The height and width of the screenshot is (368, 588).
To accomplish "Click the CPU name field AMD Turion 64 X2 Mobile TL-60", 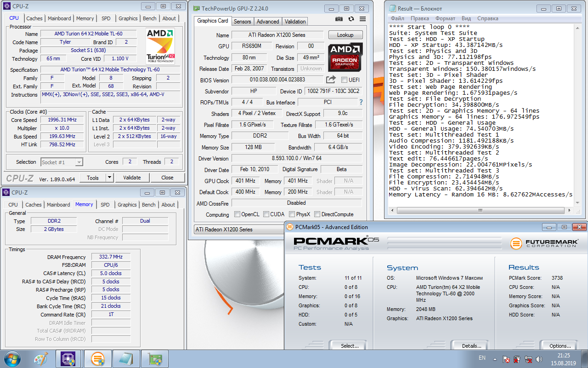I will 88,34.
